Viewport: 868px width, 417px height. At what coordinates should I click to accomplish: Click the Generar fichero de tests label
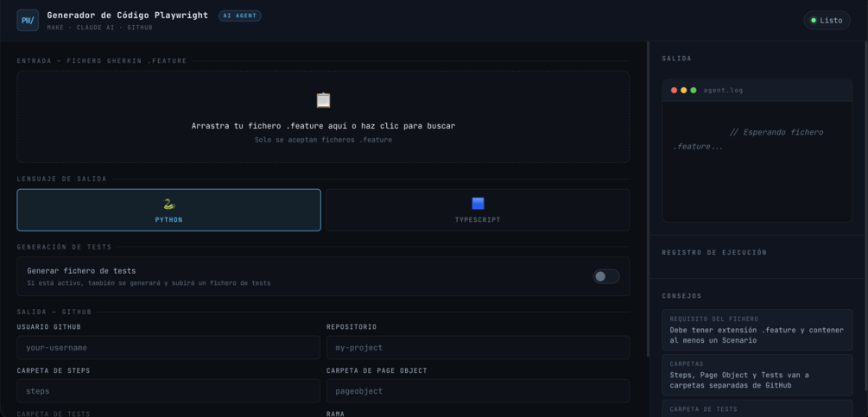tap(81, 271)
